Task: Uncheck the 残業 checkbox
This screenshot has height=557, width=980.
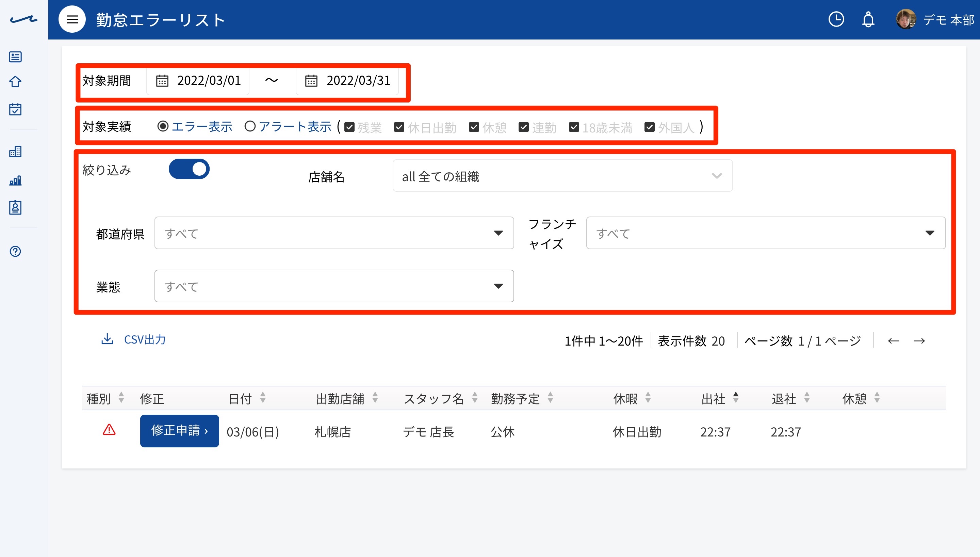Action: pyautogui.click(x=349, y=127)
